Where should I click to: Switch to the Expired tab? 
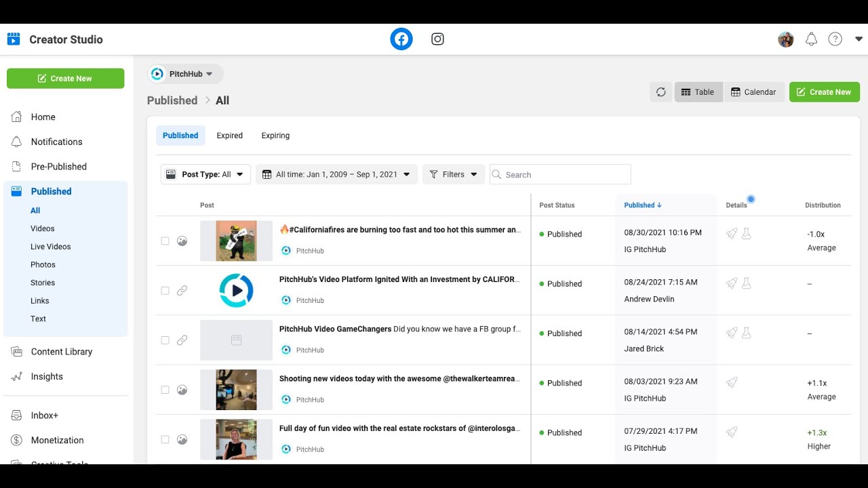(x=230, y=136)
